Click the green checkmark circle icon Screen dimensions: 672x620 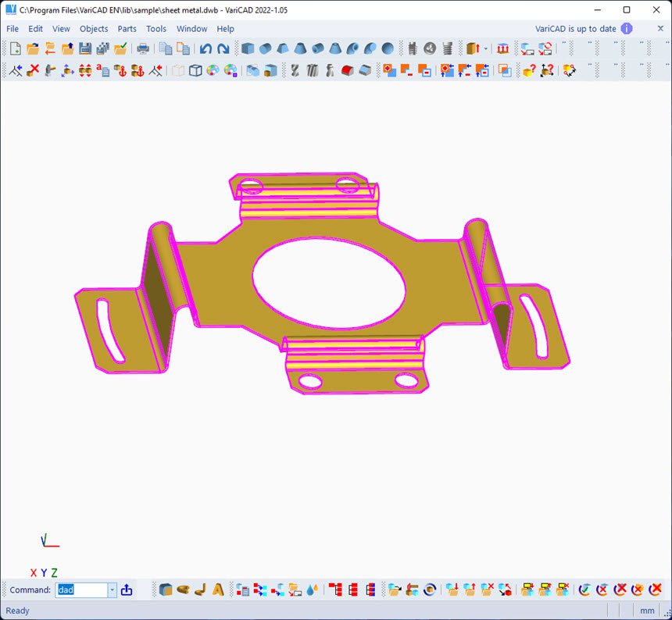584,590
